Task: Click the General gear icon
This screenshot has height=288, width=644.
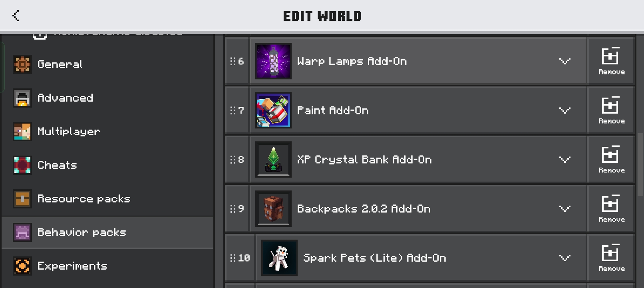Action: pyautogui.click(x=22, y=64)
